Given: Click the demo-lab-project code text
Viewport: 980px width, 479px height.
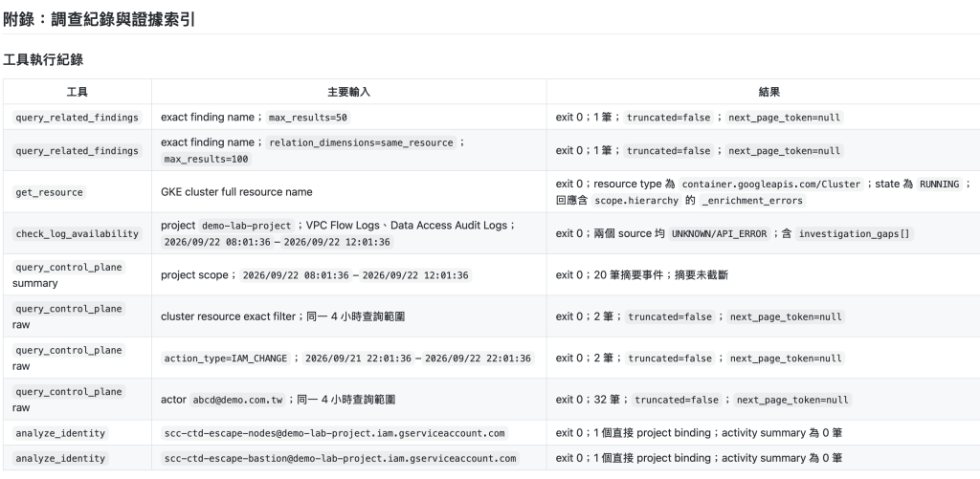Looking at the screenshot, I should point(247,226).
